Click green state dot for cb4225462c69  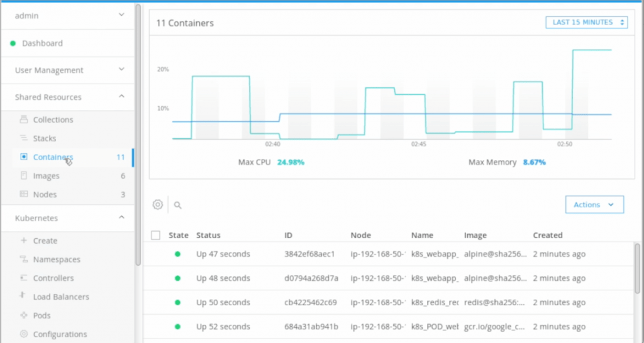click(x=177, y=302)
